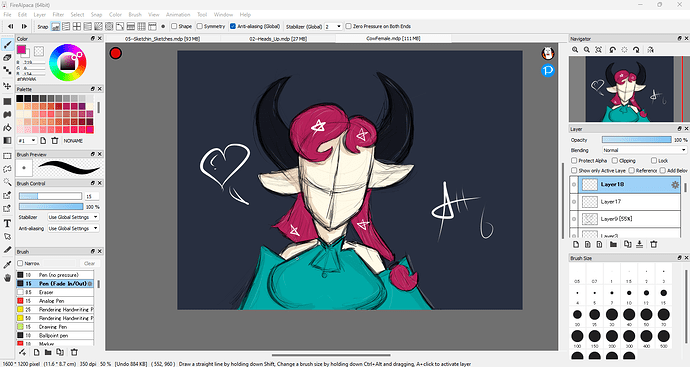Open the Filter menu
The image size is (690, 367).
click(x=58, y=15)
